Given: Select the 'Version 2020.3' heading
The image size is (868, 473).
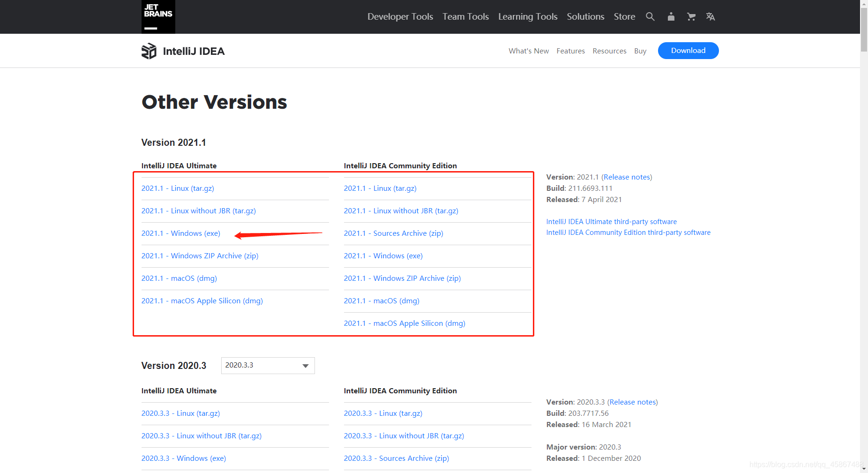Looking at the screenshot, I should pyautogui.click(x=173, y=366).
